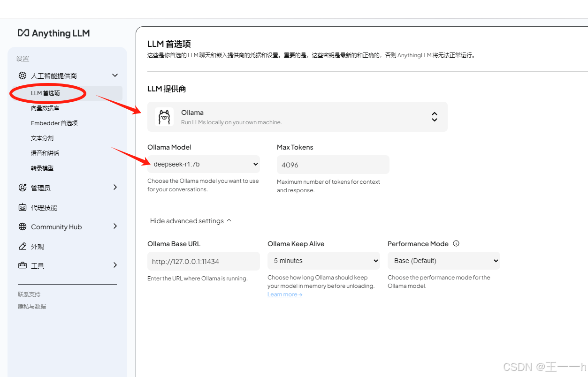The width and height of the screenshot is (588, 377).
Task: Click the Performance Mode info icon
Action: pos(456,243)
